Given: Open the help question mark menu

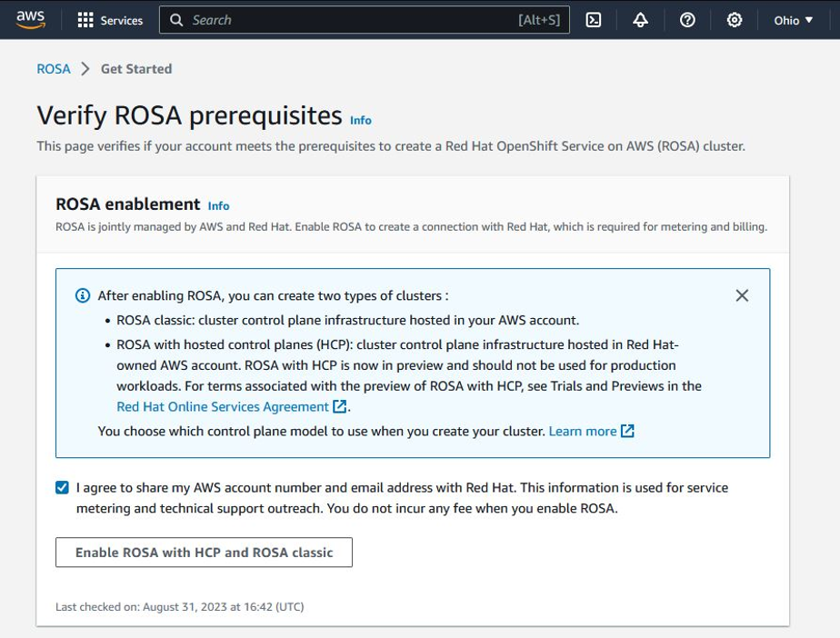Looking at the screenshot, I should pyautogui.click(x=687, y=19).
